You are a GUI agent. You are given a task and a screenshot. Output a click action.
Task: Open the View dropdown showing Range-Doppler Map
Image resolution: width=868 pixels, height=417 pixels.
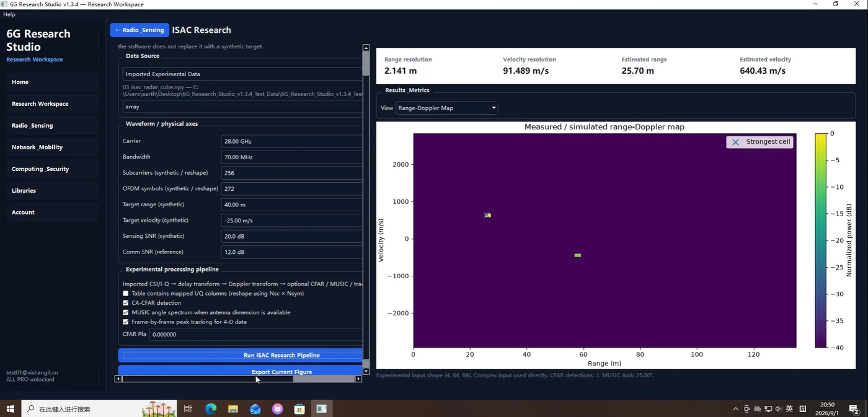447,108
